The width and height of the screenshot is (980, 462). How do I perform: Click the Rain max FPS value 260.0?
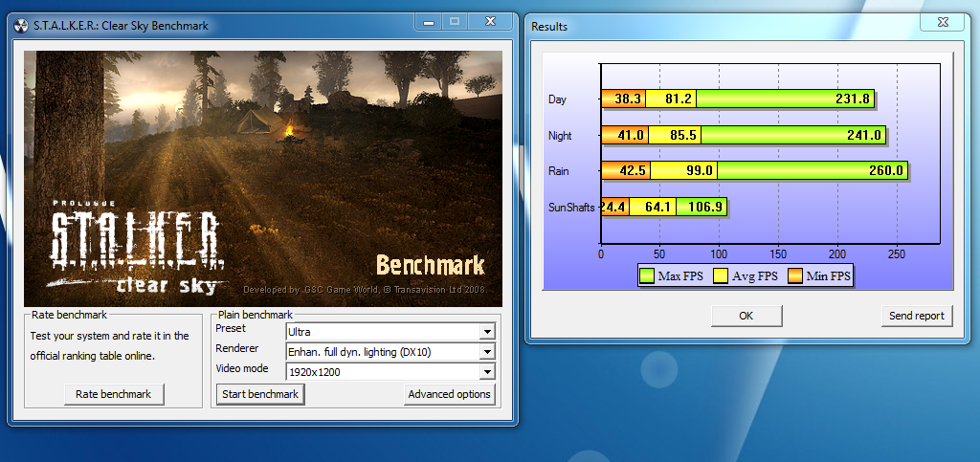(x=885, y=170)
